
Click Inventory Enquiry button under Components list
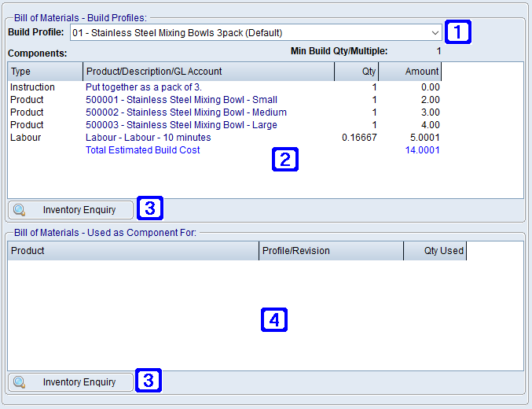point(71,210)
